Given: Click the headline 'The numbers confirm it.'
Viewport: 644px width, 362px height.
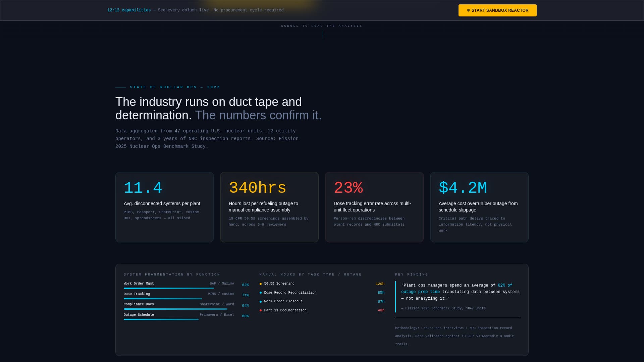Looking at the screenshot, I should coord(258,115).
